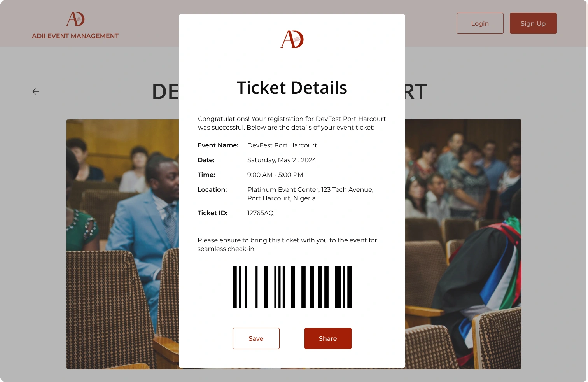Click the Location label
This screenshot has width=588, height=382.
tap(212, 189)
